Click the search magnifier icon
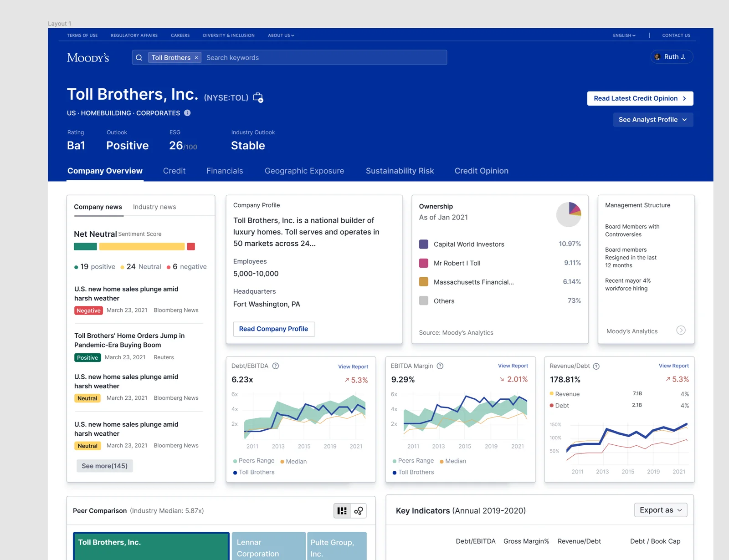 click(139, 58)
